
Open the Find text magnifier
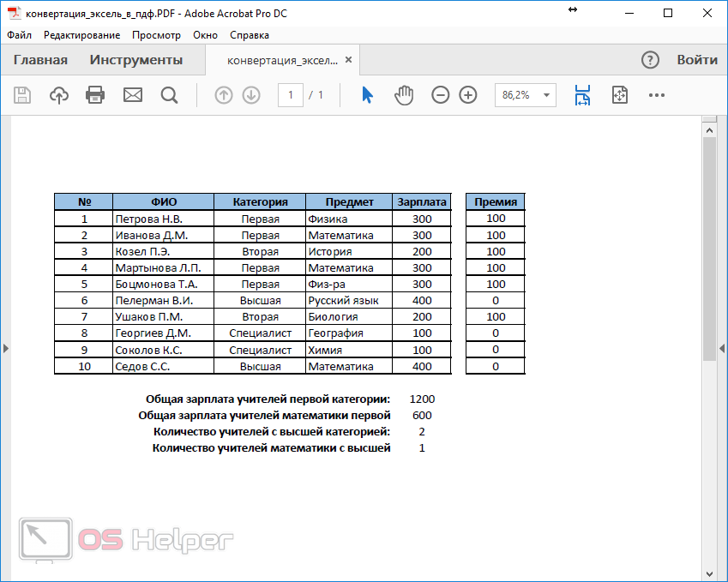169,95
